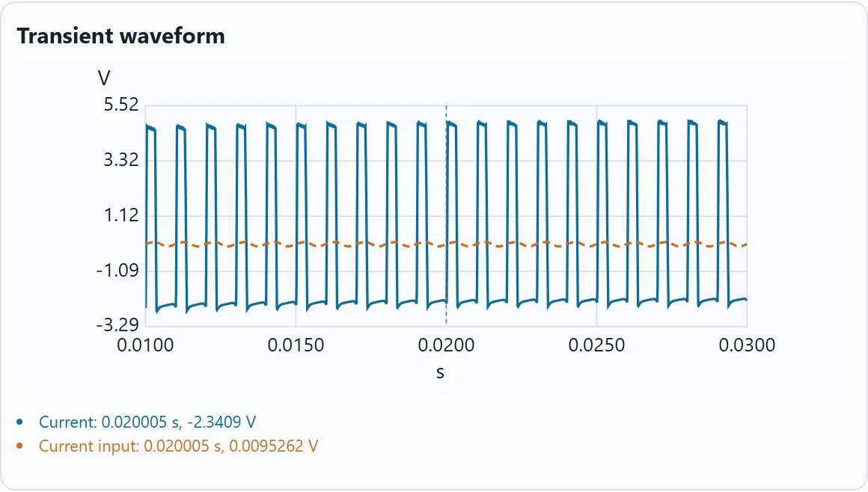
Task: Click the 0.0300 x-axis tick label
Action: [x=747, y=345]
